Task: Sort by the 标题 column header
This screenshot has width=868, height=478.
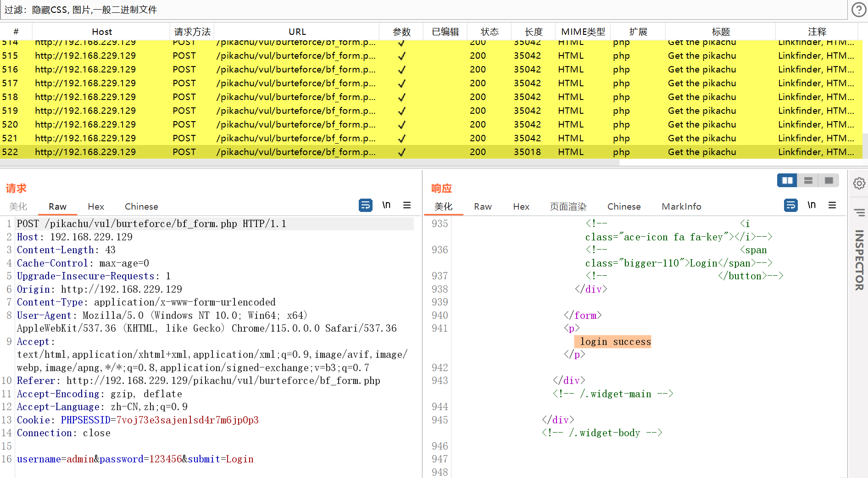Action: coord(721,32)
